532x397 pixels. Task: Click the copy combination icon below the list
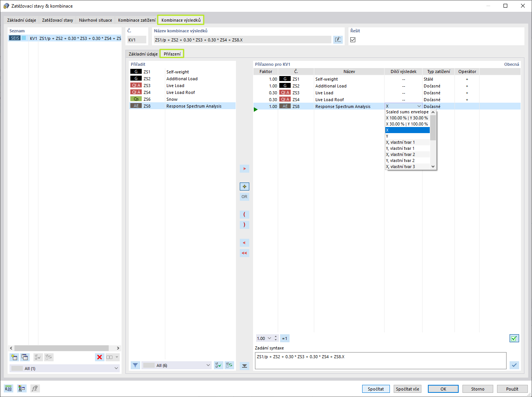point(25,357)
